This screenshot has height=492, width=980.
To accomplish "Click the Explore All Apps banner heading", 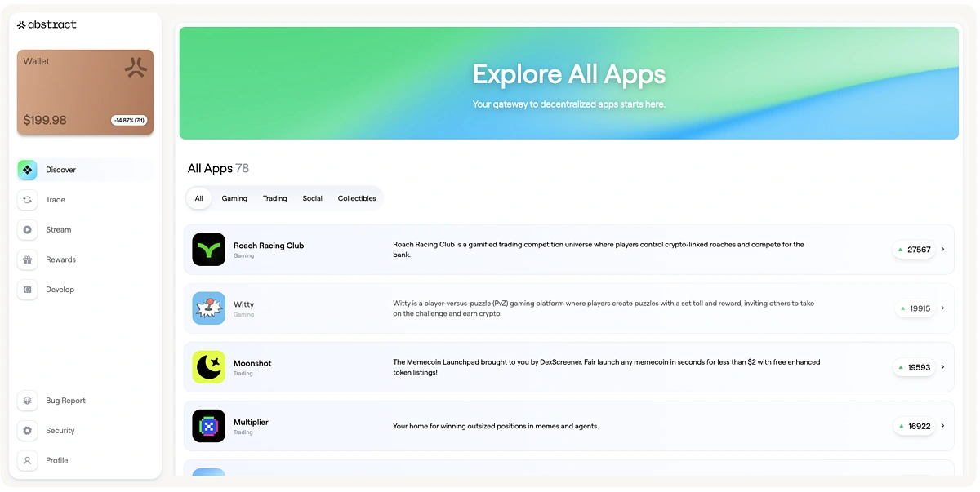I will [x=569, y=74].
